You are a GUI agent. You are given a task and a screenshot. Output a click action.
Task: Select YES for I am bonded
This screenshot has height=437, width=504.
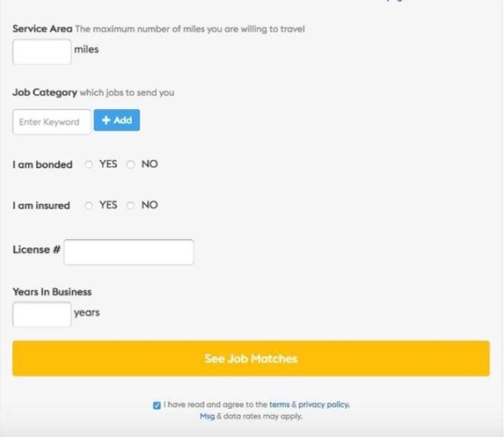point(89,164)
